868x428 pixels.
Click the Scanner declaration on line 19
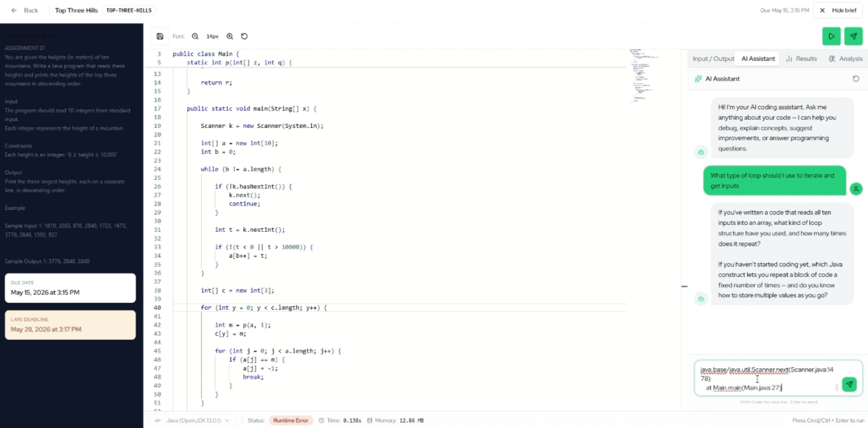[x=262, y=126]
